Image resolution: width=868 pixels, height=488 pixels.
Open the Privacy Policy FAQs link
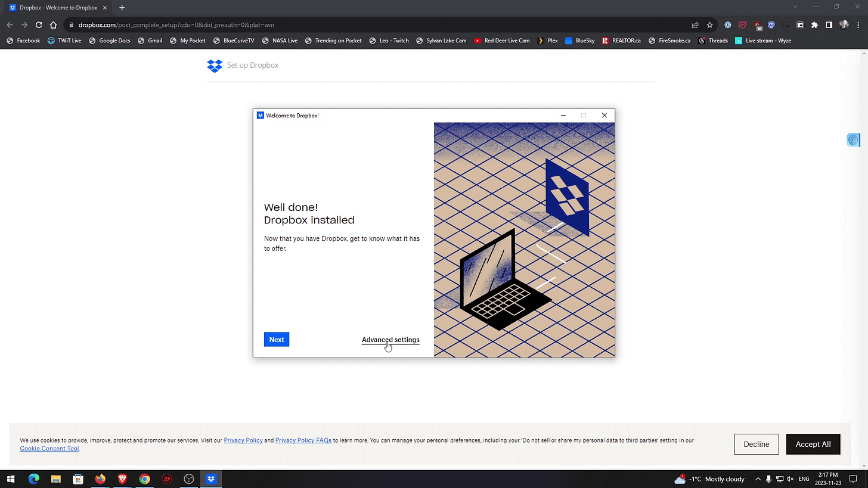pyautogui.click(x=303, y=440)
